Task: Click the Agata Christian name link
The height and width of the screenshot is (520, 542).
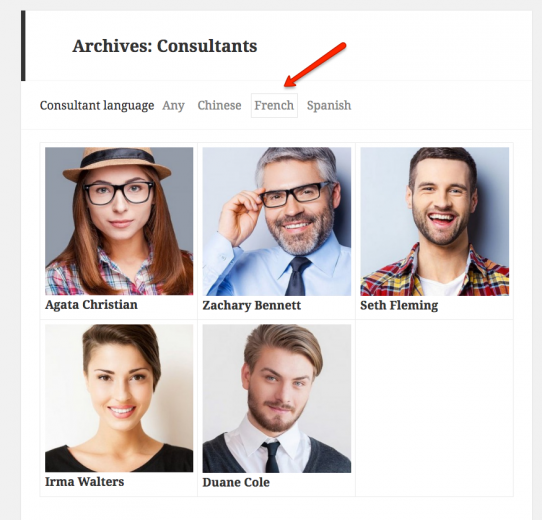Action: coord(91,305)
